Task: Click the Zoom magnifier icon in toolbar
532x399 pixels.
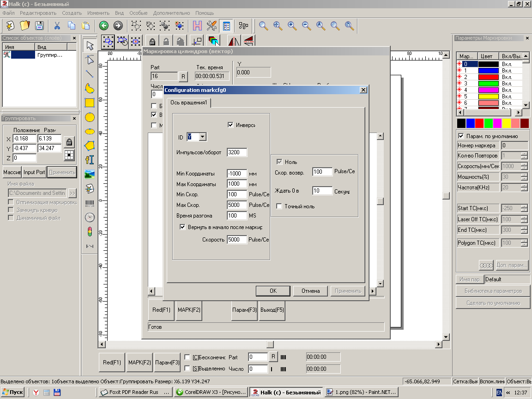Action: 263,25
